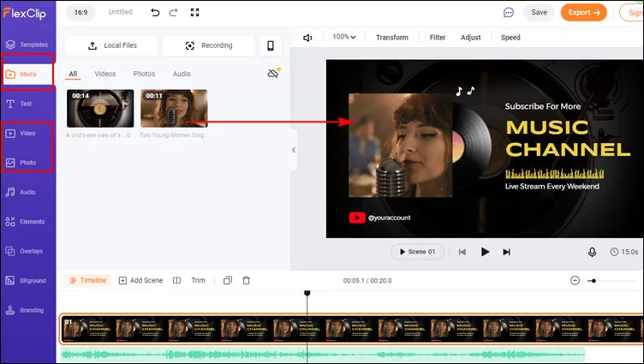Record voiceover with microphone icon
Image resolution: width=644 pixels, height=364 pixels.
[x=592, y=252]
